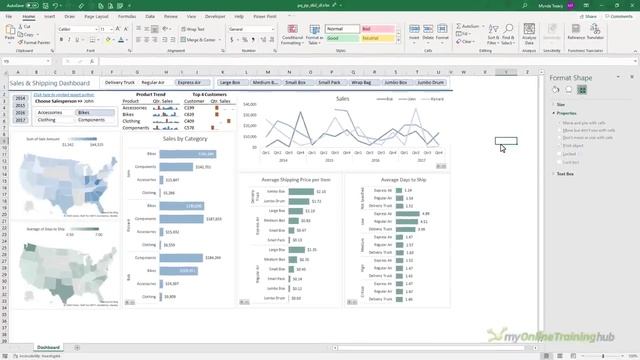The image size is (640, 360).
Task: Open the Data ribbon tab
Action: tap(150, 16)
